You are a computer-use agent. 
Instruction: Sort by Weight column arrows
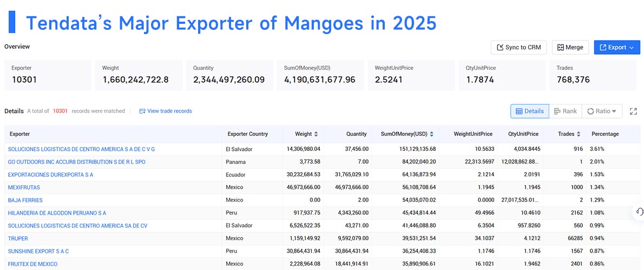coord(316,134)
